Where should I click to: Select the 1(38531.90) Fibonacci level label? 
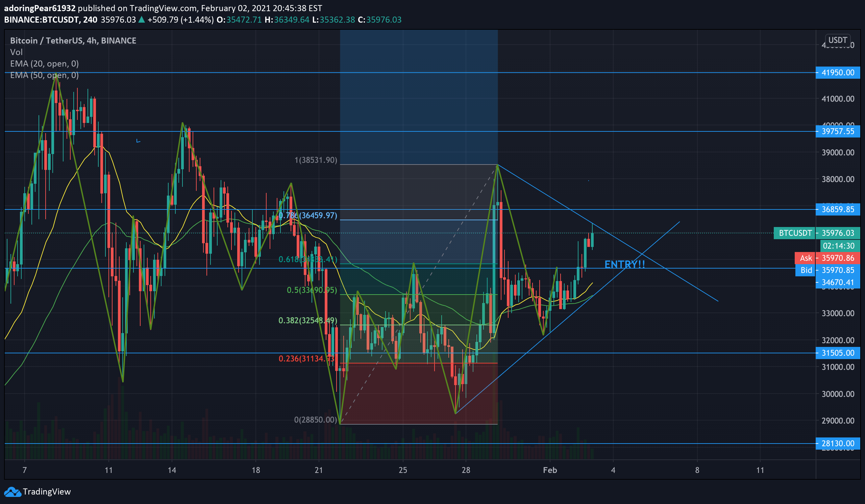click(316, 160)
